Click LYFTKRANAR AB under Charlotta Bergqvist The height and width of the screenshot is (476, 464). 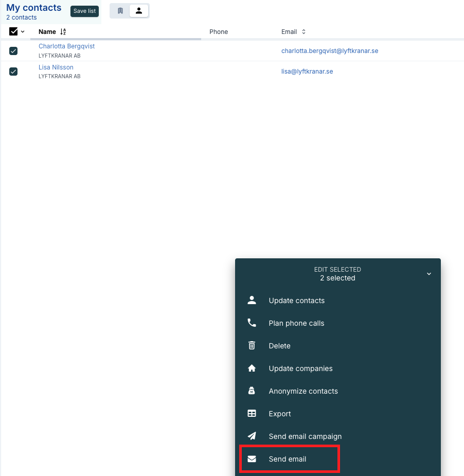(60, 56)
